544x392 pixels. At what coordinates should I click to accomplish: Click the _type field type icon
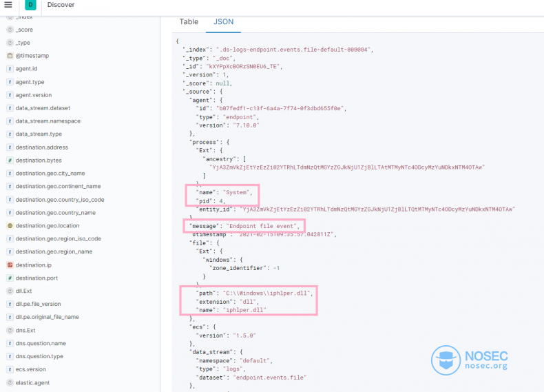click(10, 43)
